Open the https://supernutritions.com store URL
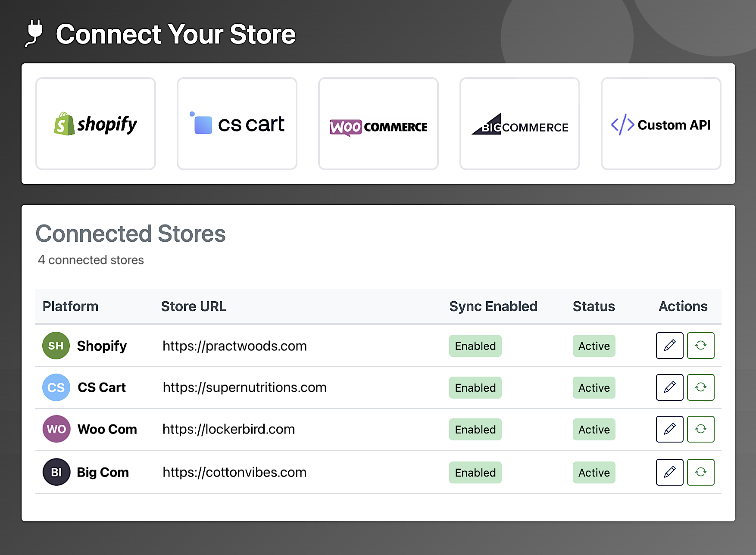This screenshot has height=555, width=756. point(244,387)
